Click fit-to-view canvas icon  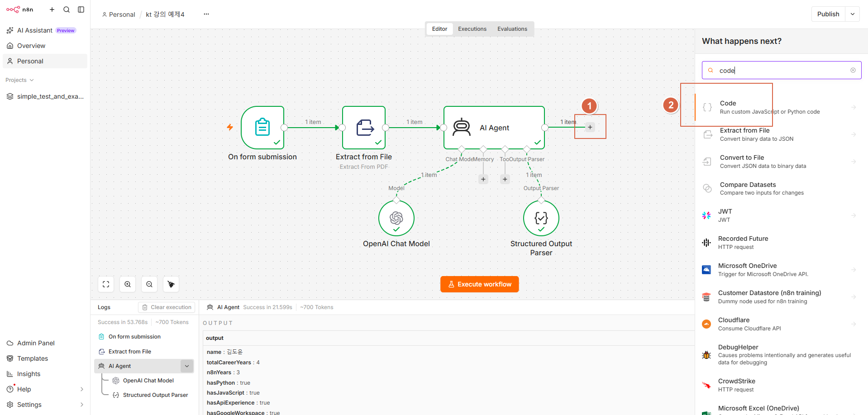[x=106, y=284]
